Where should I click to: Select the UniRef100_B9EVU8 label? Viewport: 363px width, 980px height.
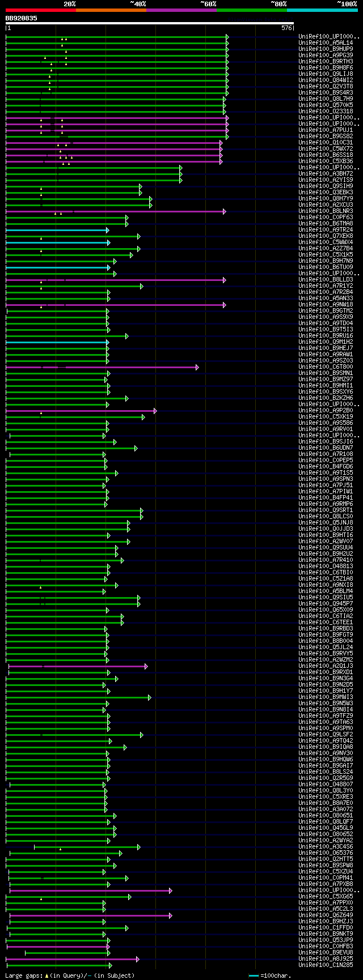(326, 953)
